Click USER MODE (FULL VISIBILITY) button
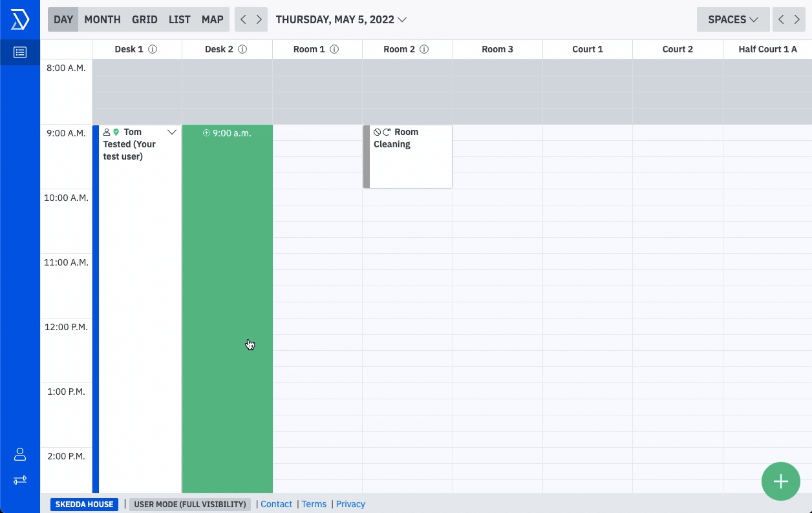 [190, 505]
